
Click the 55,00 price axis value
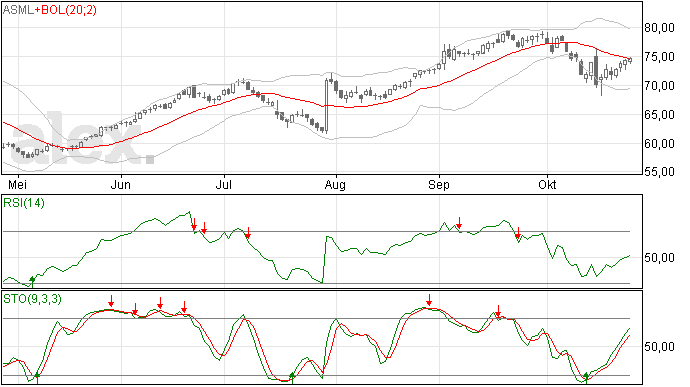[x=659, y=172]
